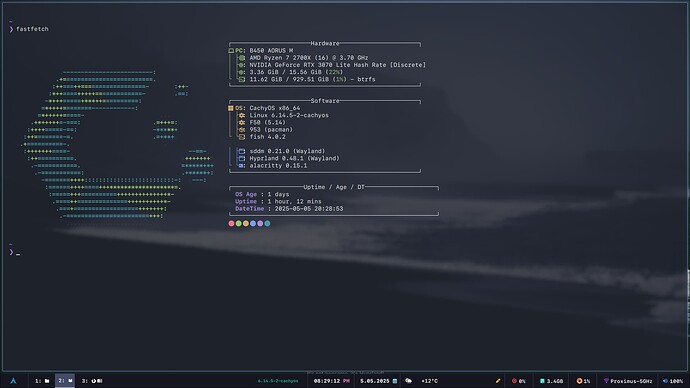
Task: Click the orange disk usage icon showing 1%
Action: [579, 381]
